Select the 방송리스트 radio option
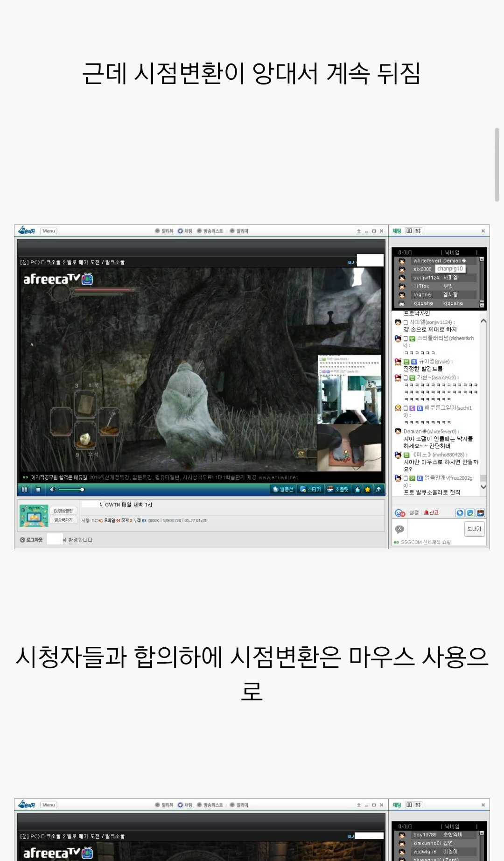The width and height of the screenshot is (504, 861). 210,231
